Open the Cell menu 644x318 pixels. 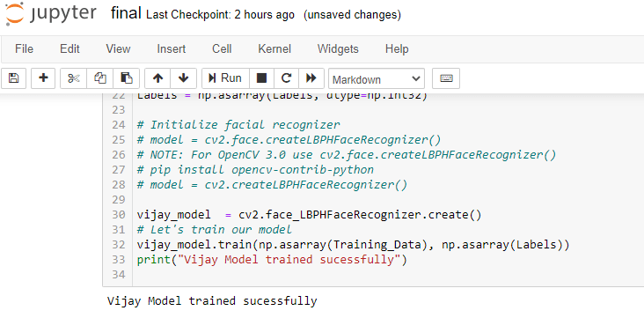click(x=222, y=49)
